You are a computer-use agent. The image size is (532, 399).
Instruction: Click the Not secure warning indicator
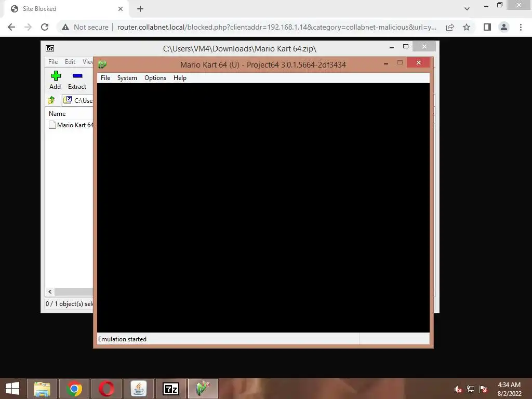(x=85, y=27)
